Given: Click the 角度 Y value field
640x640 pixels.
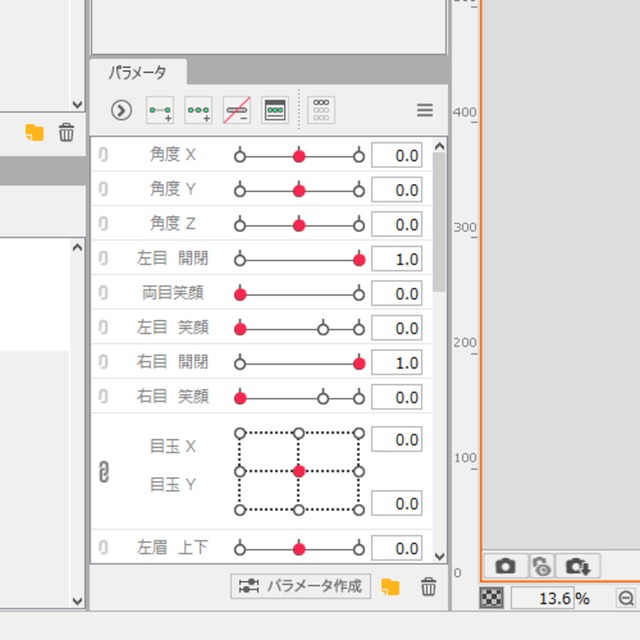Looking at the screenshot, I should coord(397,190).
